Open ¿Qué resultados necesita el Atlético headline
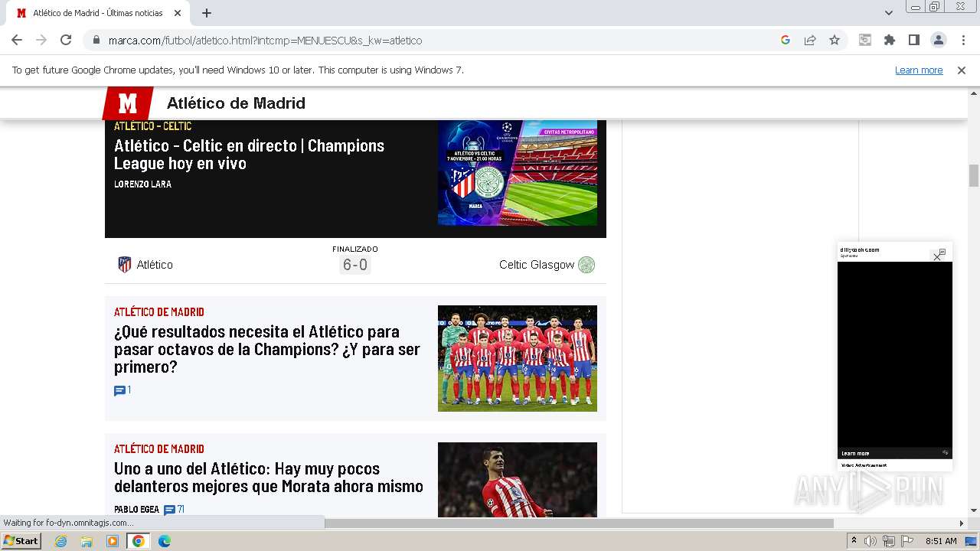 tap(267, 349)
